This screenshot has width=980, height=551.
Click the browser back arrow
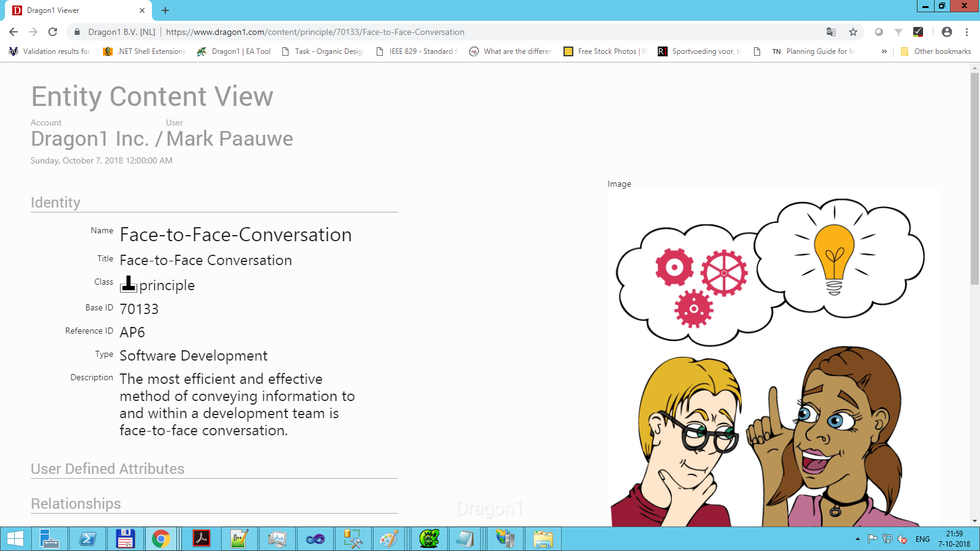tap(13, 32)
